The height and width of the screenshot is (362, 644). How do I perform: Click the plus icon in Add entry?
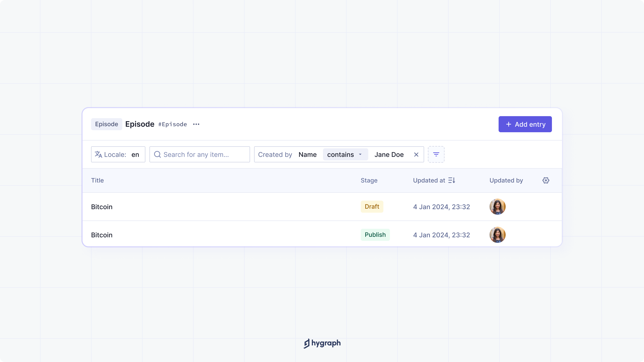tap(508, 124)
